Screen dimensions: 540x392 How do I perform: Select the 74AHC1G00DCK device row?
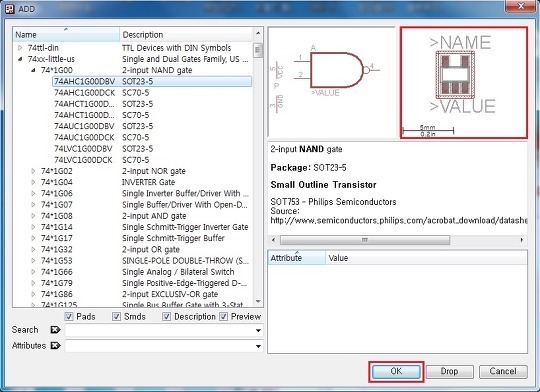coord(152,92)
